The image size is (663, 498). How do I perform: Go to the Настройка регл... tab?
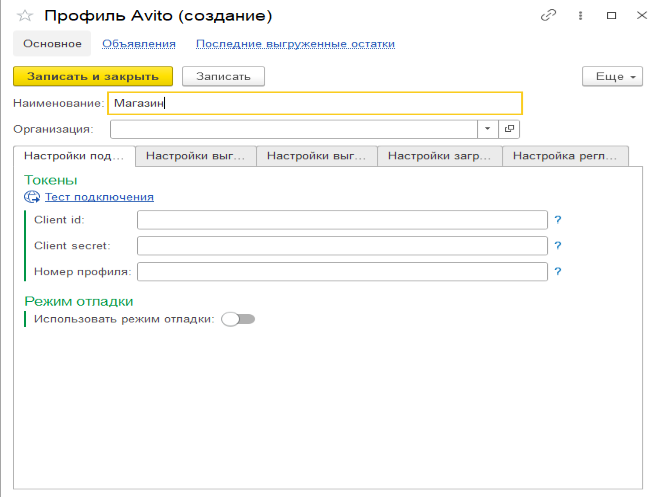tap(565, 155)
